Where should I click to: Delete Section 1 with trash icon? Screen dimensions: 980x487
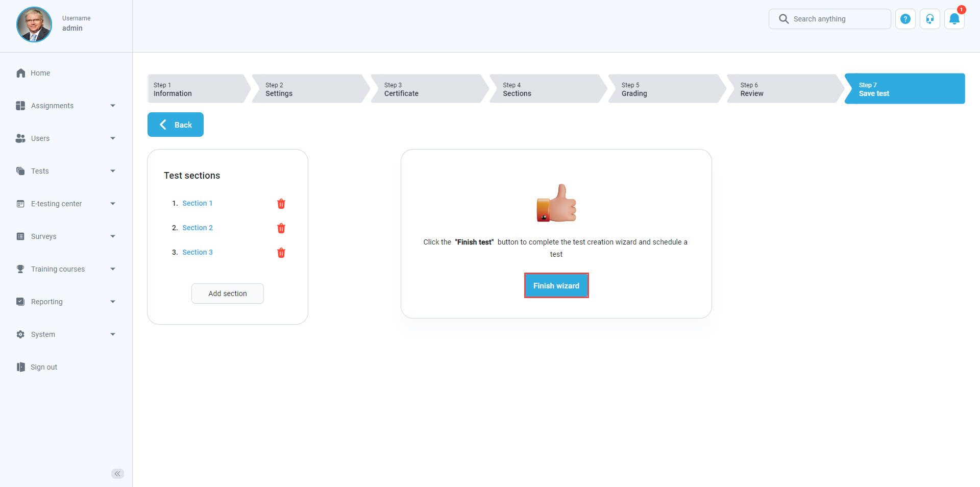pyautogui.click(x=281, y=204)
